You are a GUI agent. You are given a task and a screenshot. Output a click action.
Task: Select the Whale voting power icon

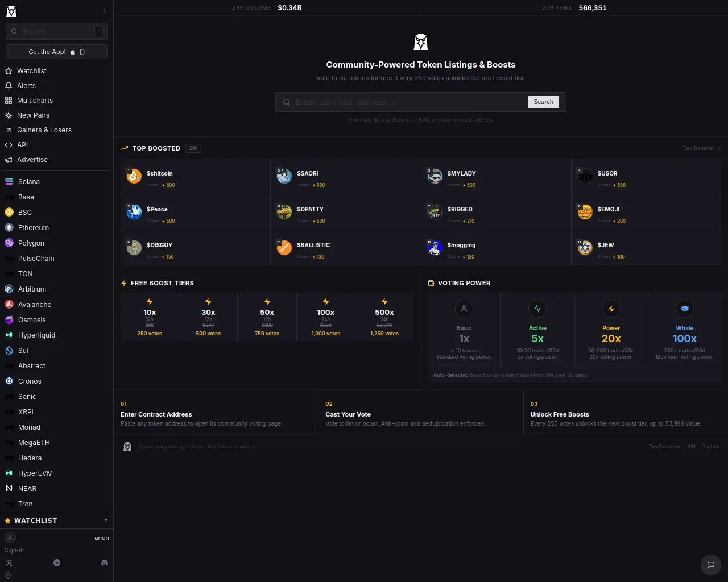tap(684, 309)
